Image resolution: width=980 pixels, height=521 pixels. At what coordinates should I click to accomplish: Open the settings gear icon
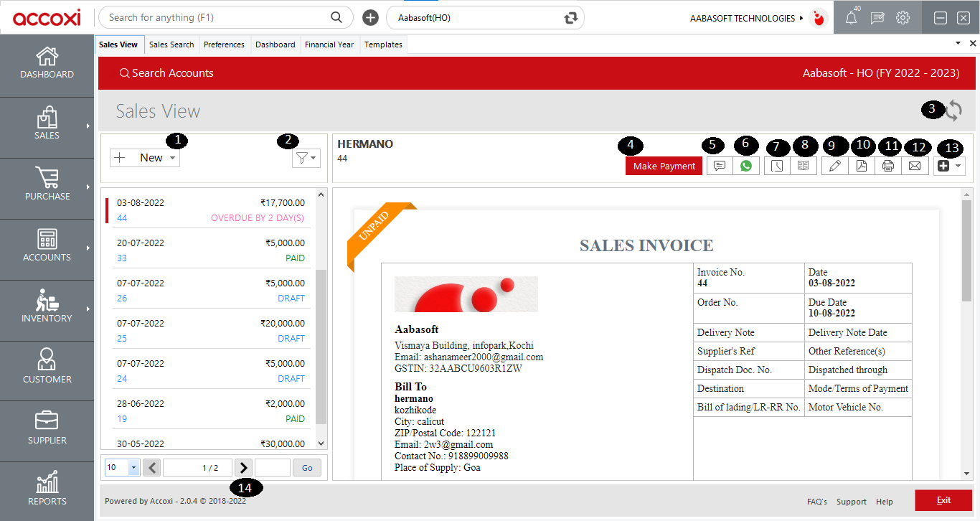click(x=903, y=18)
